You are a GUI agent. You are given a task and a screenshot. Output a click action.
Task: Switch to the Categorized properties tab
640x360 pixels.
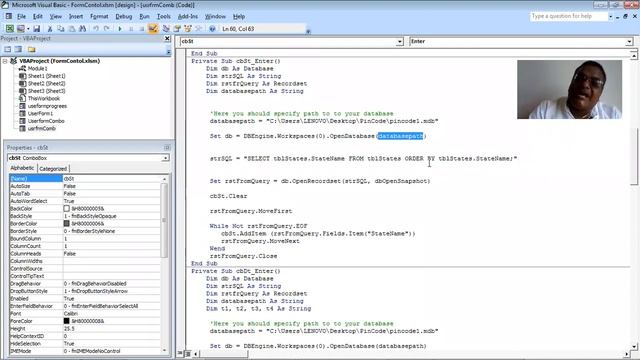pyautogui.click(x=53, y=169)
